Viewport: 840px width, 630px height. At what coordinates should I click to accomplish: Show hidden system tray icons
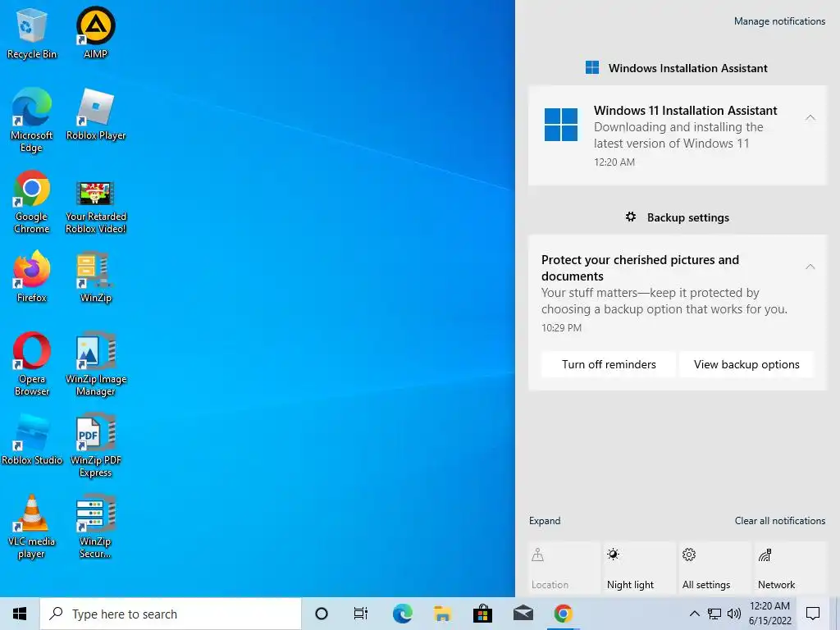[x=694, y=614]
